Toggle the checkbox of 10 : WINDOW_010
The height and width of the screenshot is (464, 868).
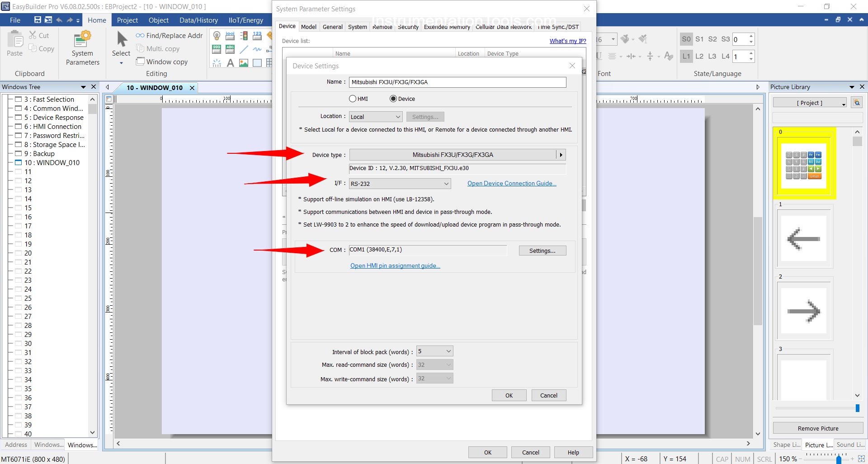click(x=19, y=162)
